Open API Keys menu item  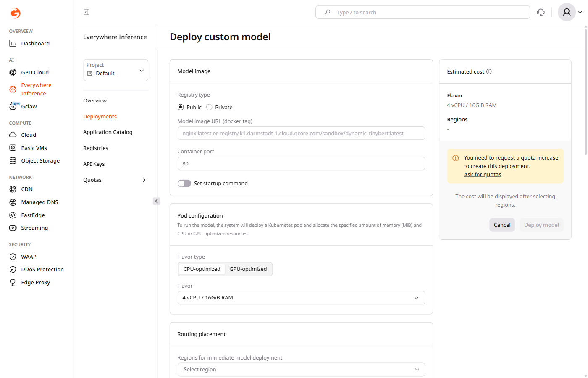pos(94,164)
